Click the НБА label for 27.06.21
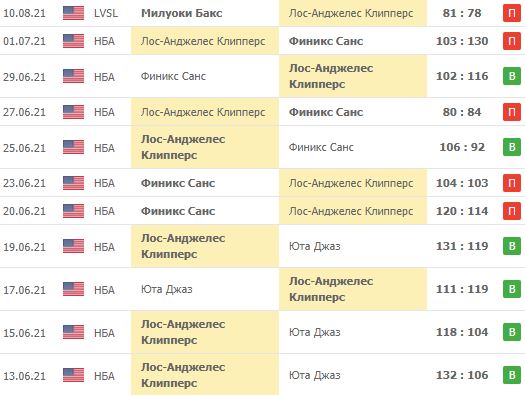 point(104,112)
